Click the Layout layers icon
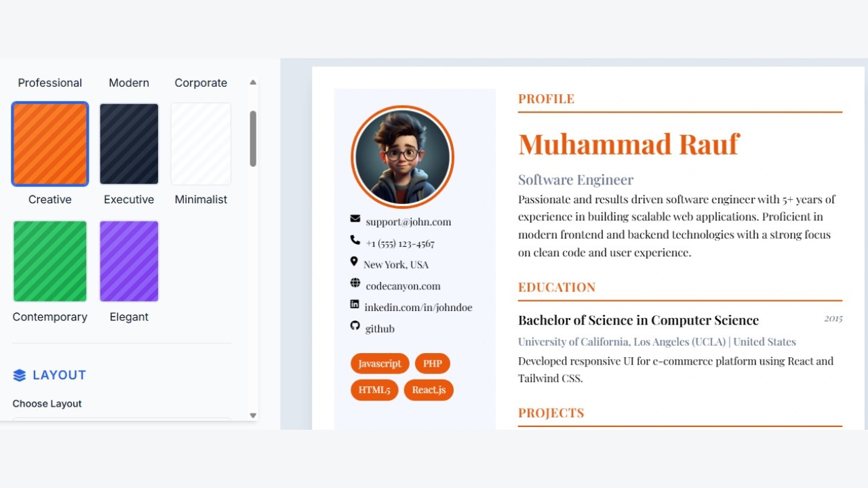The width and height of the screenshot is (868, 488). tap(20, 375)
